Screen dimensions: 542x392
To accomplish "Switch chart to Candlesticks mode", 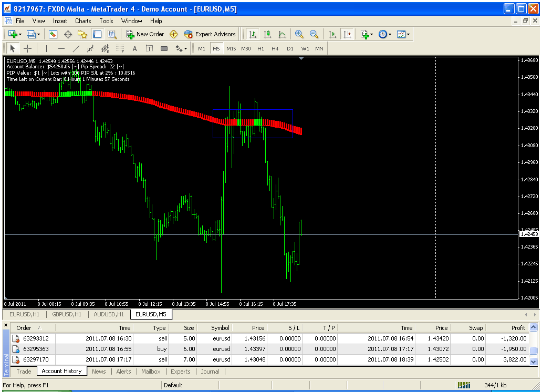I will [267, 34].
